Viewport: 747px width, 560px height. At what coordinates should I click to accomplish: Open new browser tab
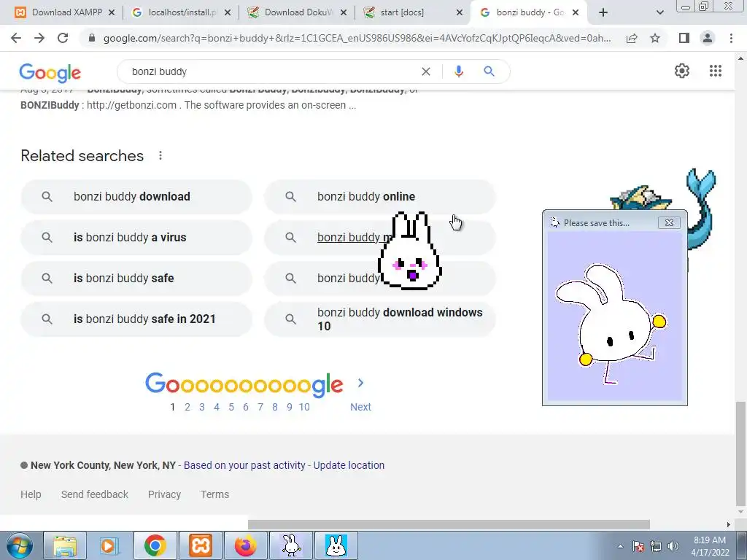tap(603, 12)
